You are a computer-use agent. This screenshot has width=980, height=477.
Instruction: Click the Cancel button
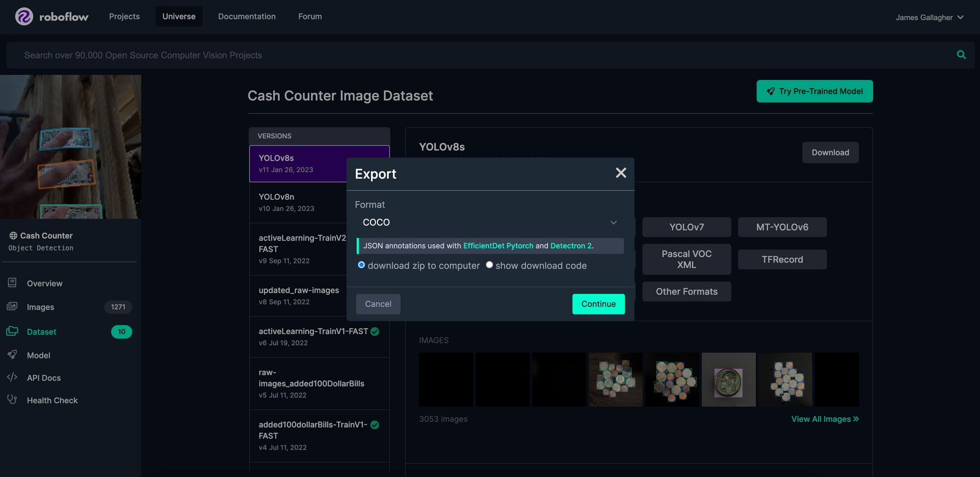(x=378, y=304)
